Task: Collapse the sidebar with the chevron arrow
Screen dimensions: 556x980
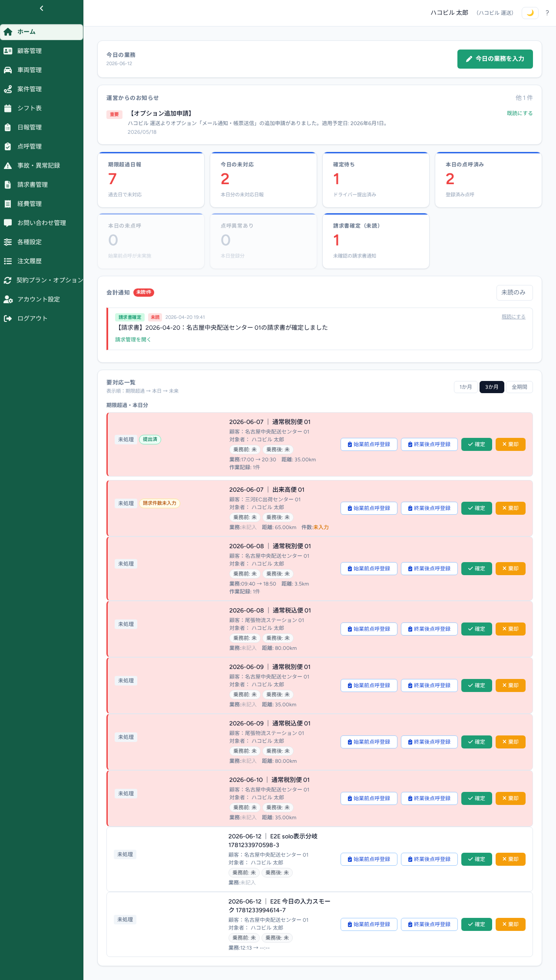Action: tap(42, 8)
